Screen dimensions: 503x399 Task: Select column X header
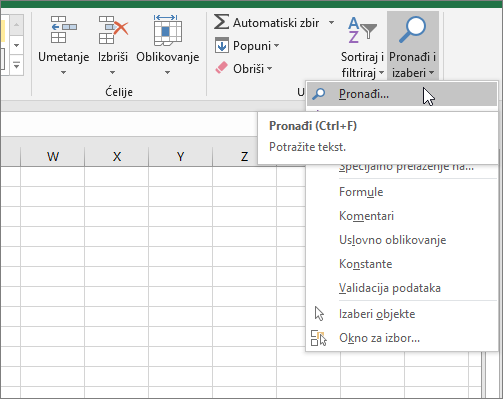tap(117, 156)
